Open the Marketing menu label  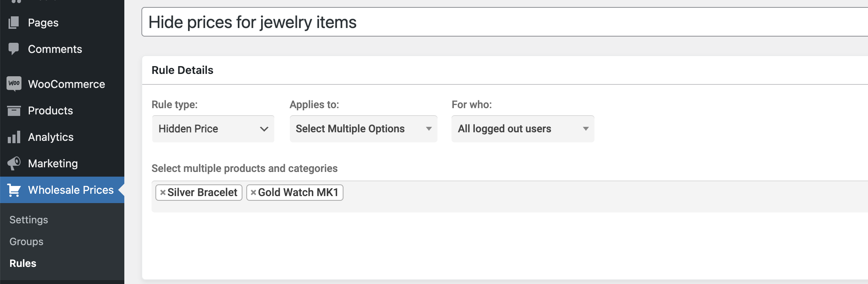click(x=53, y=163)
